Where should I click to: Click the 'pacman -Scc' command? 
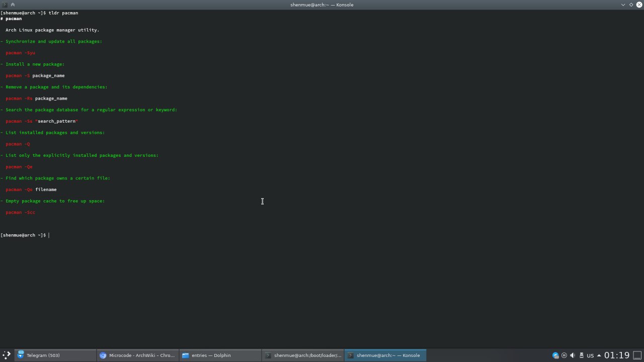click(x=21, y=213)
